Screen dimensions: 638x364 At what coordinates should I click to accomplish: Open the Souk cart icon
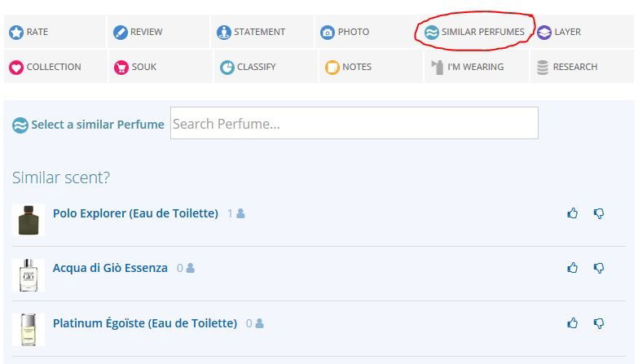click(x=121, y=68)
